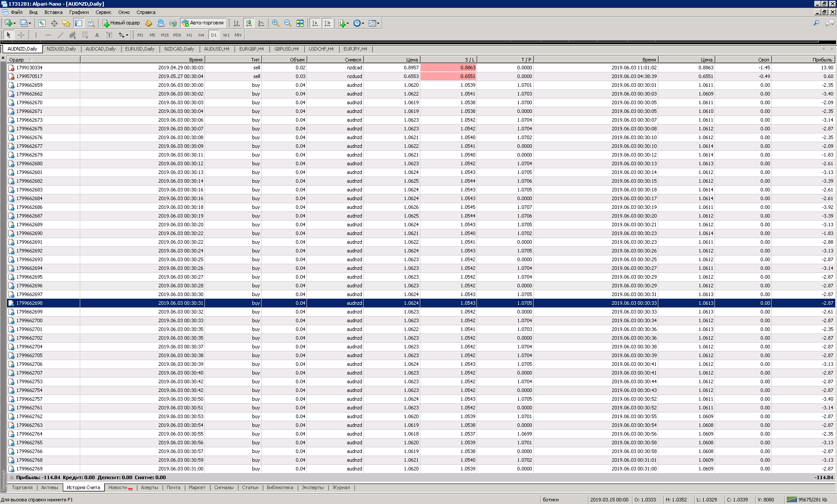837x504 pixels.
Task: Open the Графики menu
Action: pyautogui.click(x=79, y=12)
